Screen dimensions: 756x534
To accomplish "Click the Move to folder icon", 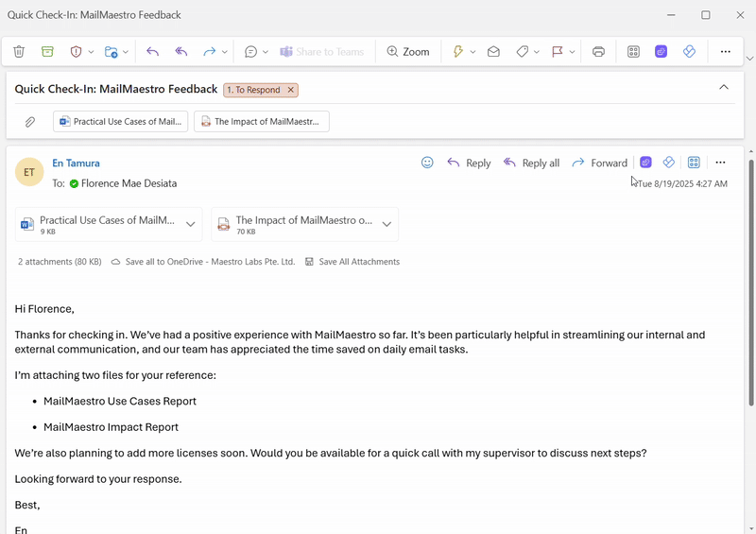I will coord(111,52).
